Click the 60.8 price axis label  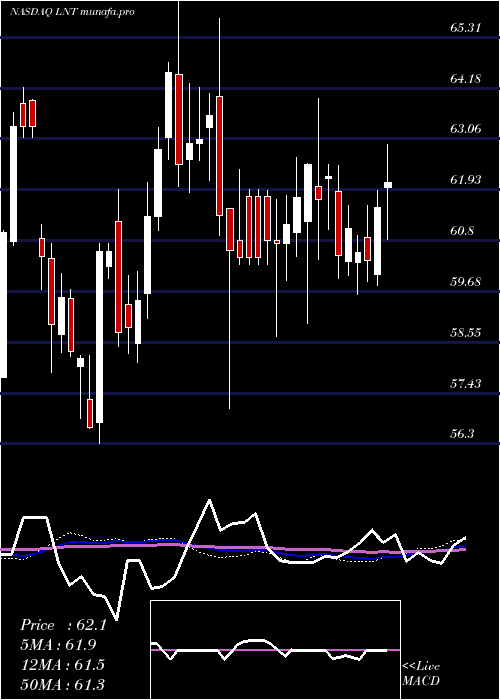coord(462,231)
